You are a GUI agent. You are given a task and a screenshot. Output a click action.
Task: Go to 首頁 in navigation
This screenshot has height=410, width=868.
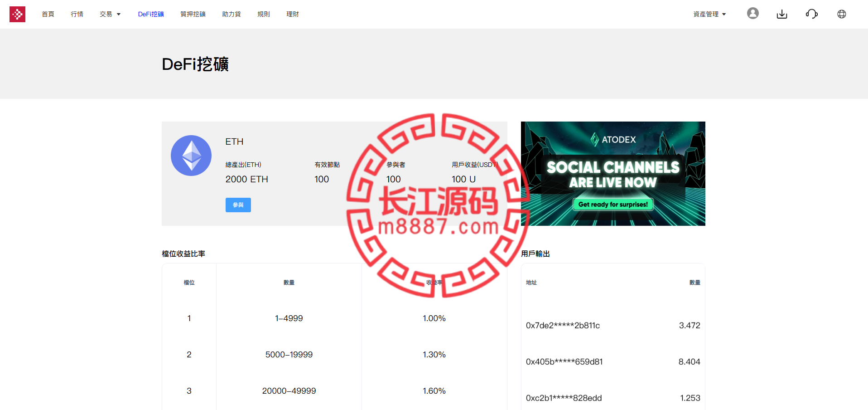pyautogui.click(x=48, y=14)
